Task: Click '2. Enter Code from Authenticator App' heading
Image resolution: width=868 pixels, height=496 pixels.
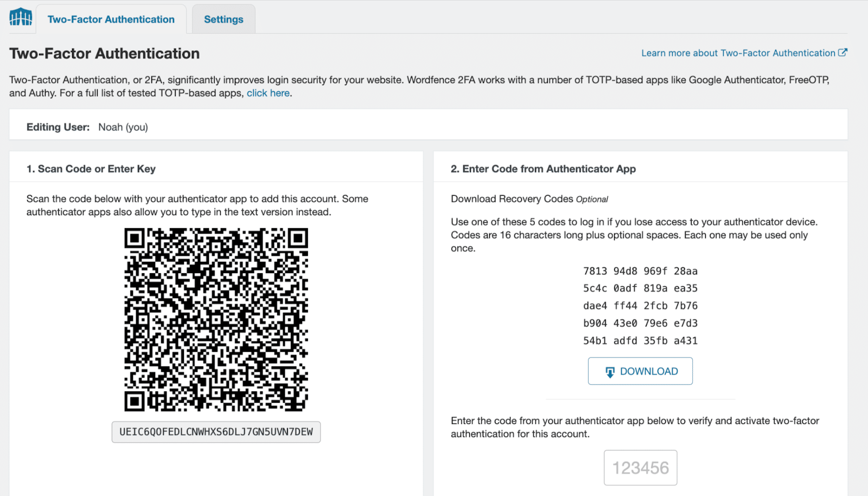Action: coord(543,169)
